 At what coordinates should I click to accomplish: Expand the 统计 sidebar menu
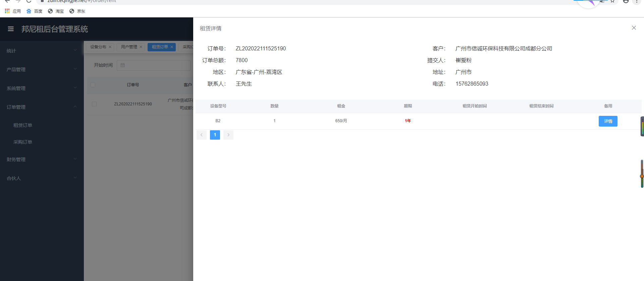(x=42, y=51)
